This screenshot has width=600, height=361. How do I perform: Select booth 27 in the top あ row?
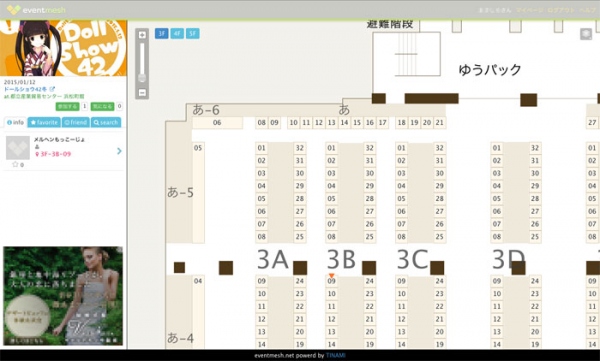tap(592, 123)
